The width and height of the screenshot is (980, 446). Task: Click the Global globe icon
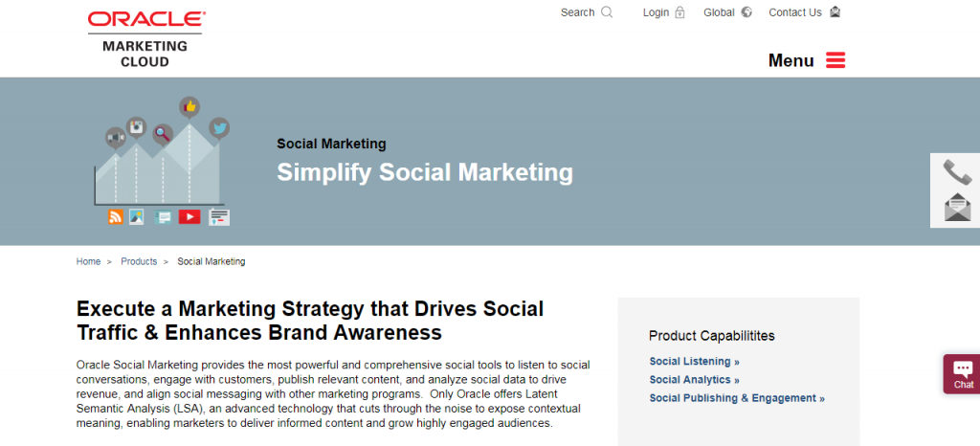[x=746, y=11]
